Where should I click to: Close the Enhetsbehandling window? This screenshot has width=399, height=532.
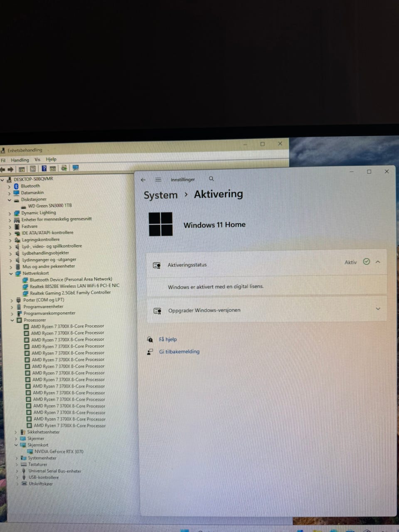280,144
